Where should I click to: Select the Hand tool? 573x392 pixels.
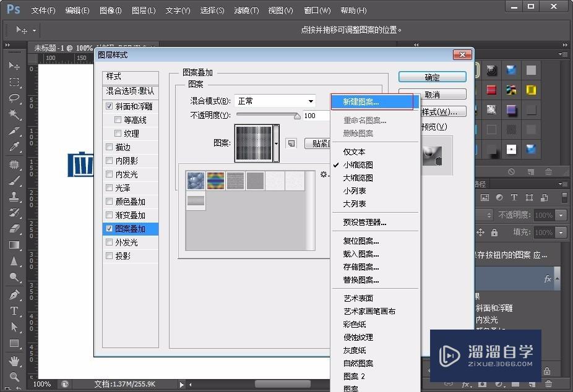(x=14, y=360)
